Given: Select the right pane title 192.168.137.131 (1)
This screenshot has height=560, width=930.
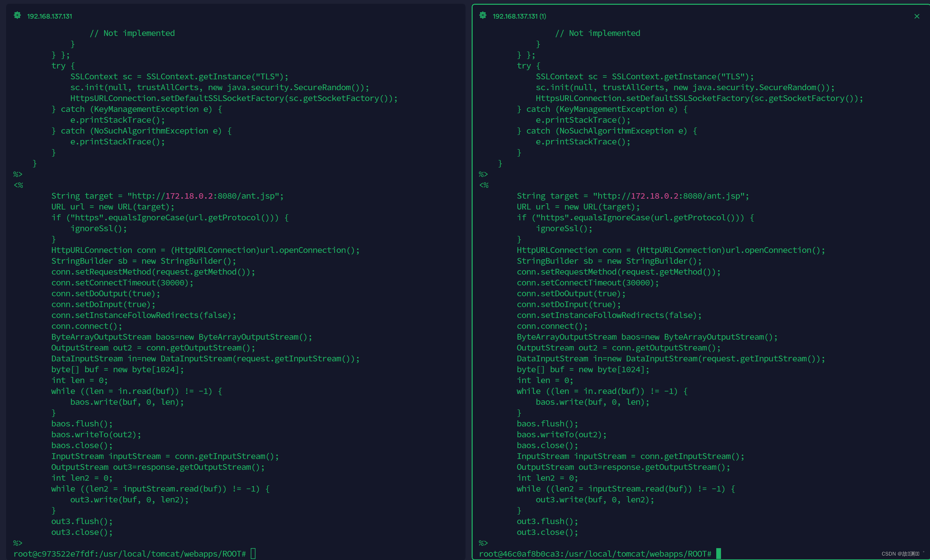Looking at the screenshot, I should tap(519, 16).
